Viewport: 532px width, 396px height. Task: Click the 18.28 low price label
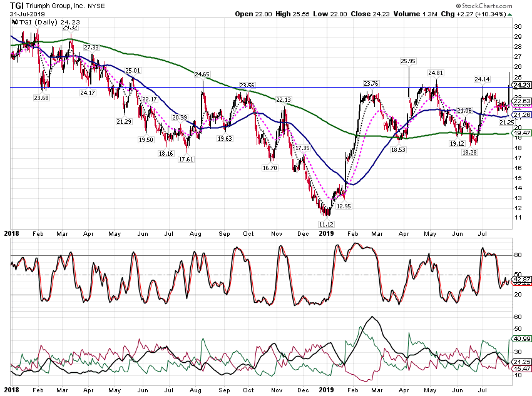(x=469, y=152)
